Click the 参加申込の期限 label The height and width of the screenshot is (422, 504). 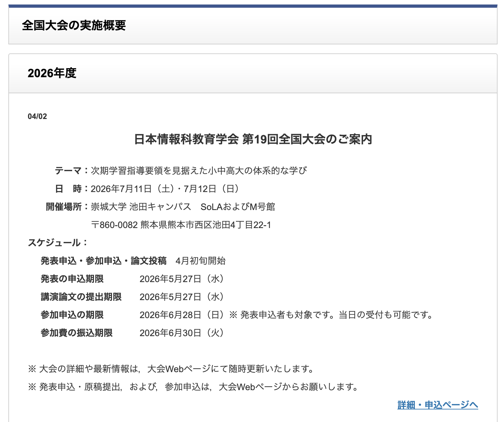(72, 315)
